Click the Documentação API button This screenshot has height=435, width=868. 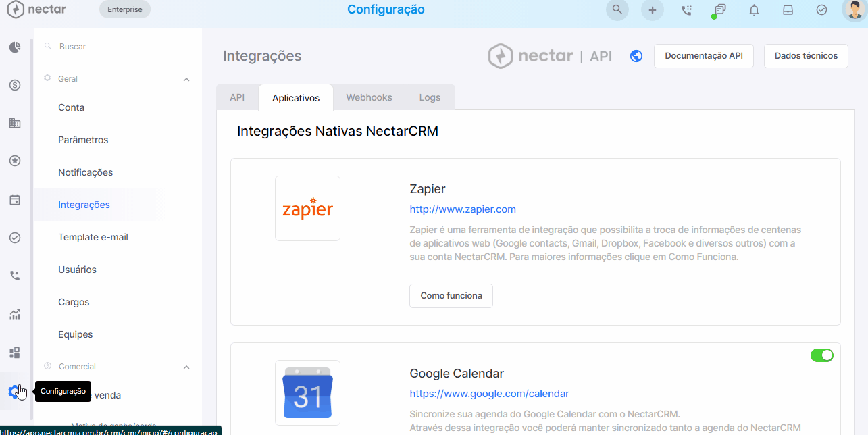[704, 56]
